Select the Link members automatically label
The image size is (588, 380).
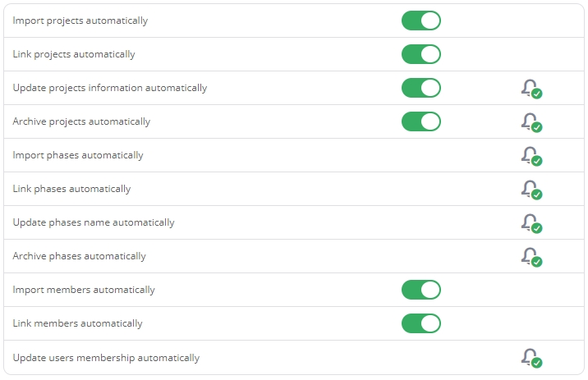click(x=78, y=323)
